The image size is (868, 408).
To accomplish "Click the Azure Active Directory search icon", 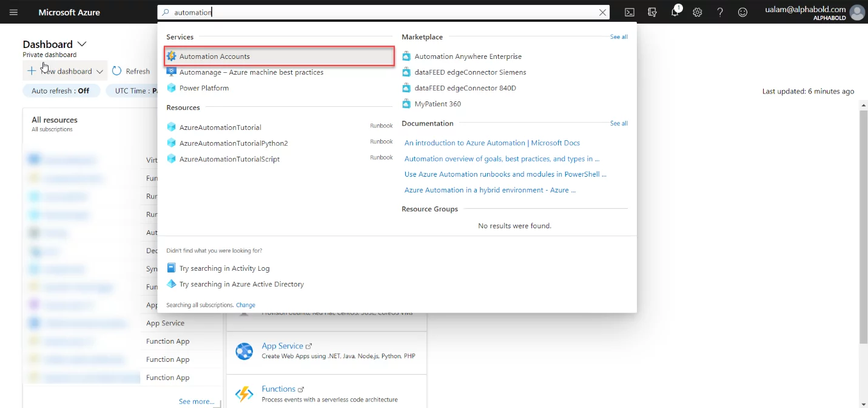I will pyautogui.click(x=172, y=284).
